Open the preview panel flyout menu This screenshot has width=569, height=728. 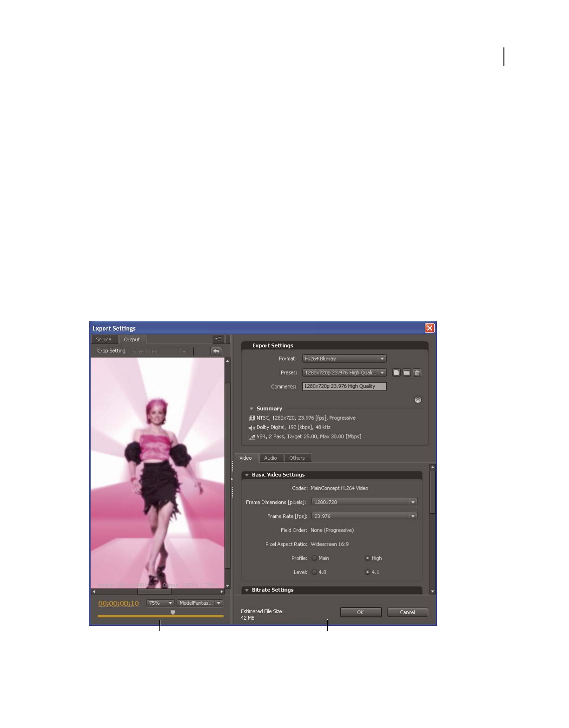(x=218, y=339)
